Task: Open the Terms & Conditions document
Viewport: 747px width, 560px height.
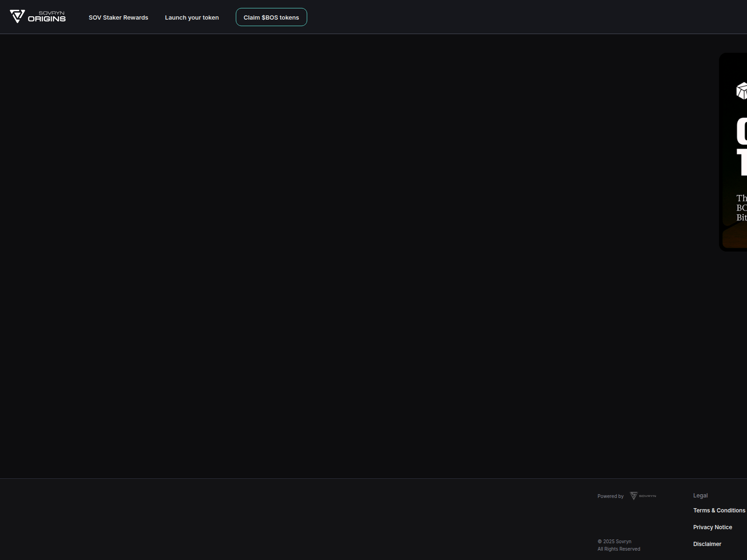Action: coord(719,510)
